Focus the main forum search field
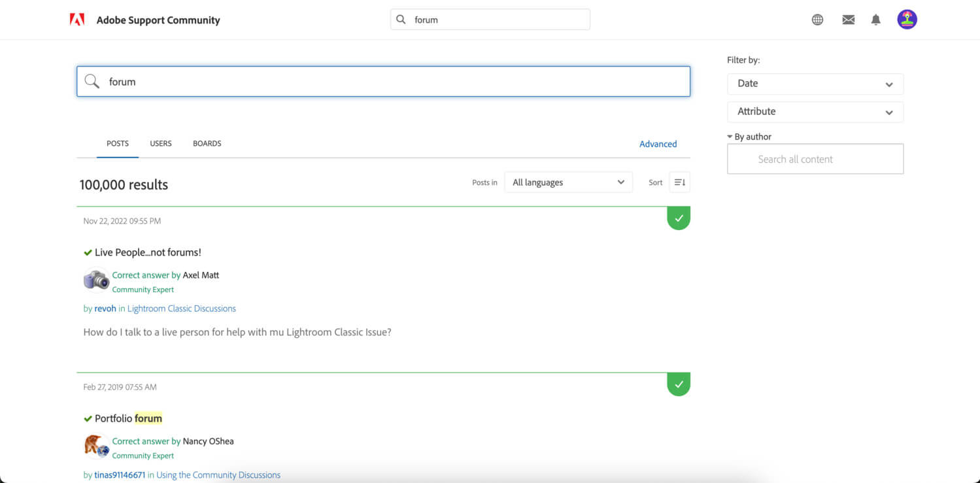 (383, 82)
